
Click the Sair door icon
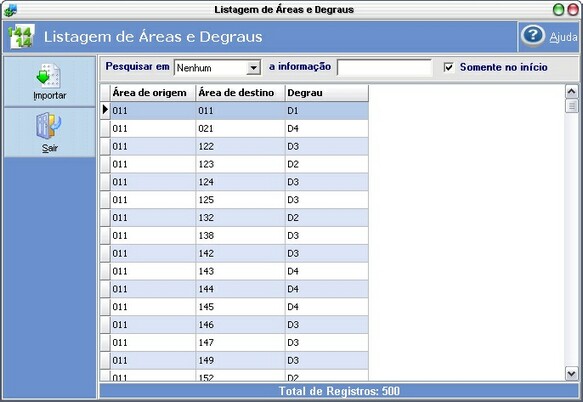point(49,126)
